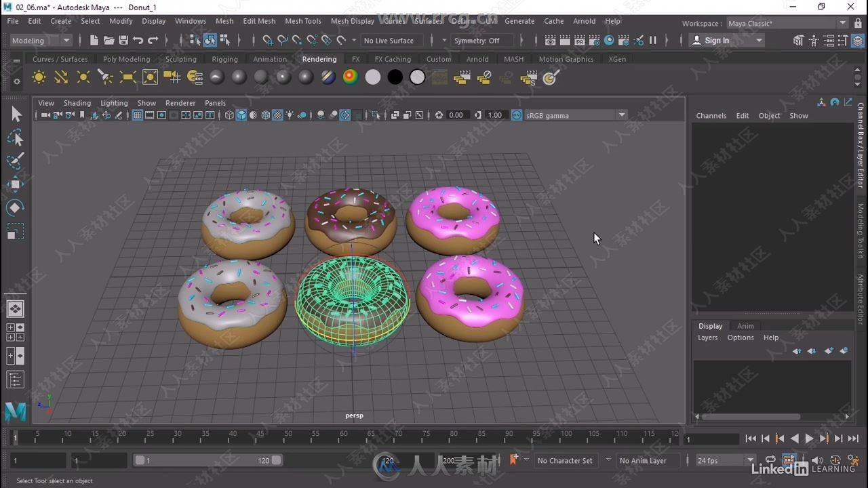Click the new scene file icon
Screen dimensions: 868x488
click(94, 41)
